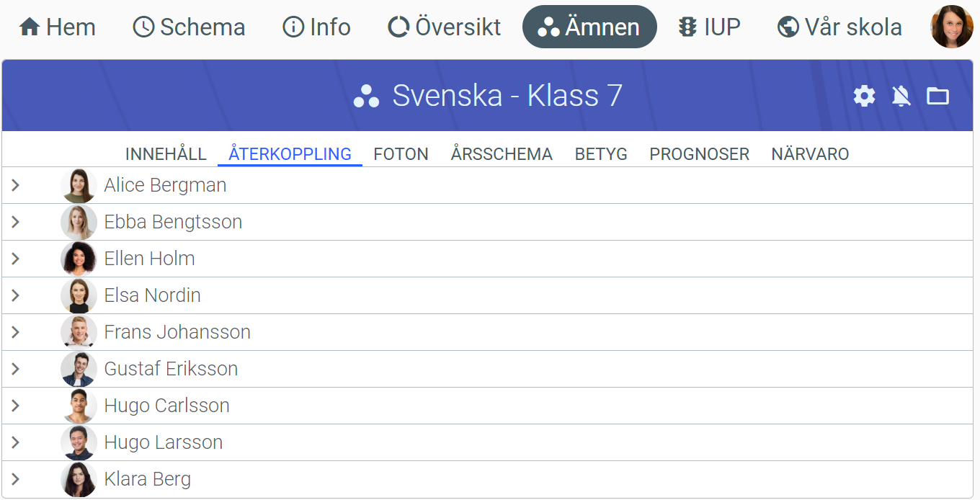Expand Alice Bergman's row
Image resolution: width=980 pixels, height=500 pixels.
click(x=15, y=186)
